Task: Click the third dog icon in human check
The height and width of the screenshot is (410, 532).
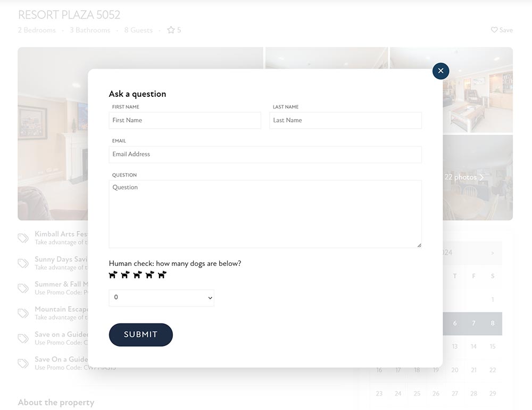Action: click(137, 274)
